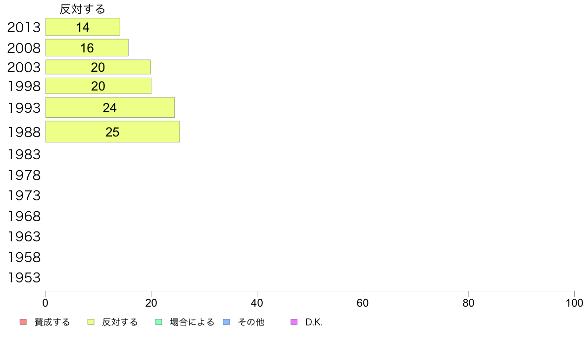Click the purple D.K. legend swatch
588x364 pixels.
click(294, 322)
